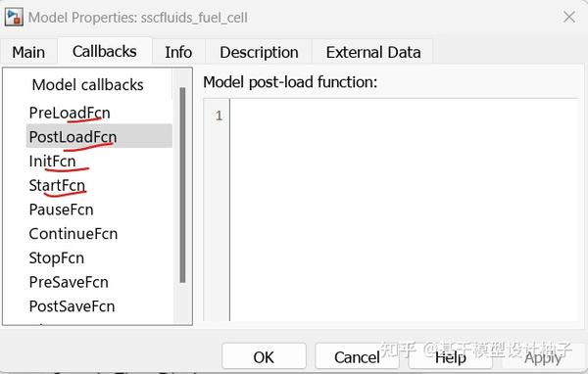
Task: Switch to the Main tab
Action: pyautogui.click(x=28, y=52)
